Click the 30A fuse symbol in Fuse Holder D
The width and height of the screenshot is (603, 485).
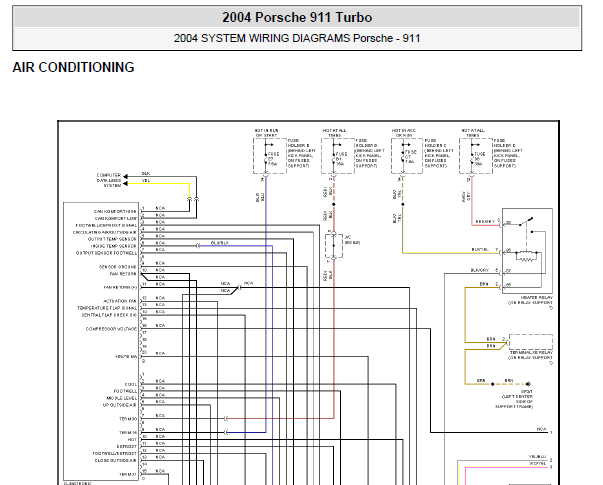[x=472, y=158]
